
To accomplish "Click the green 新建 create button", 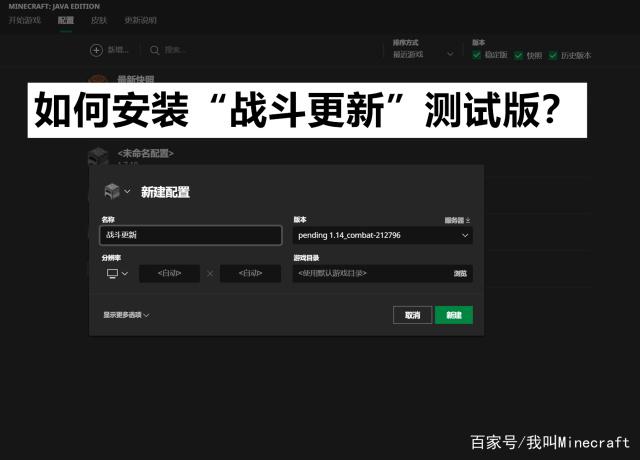I will coord(454,315).
